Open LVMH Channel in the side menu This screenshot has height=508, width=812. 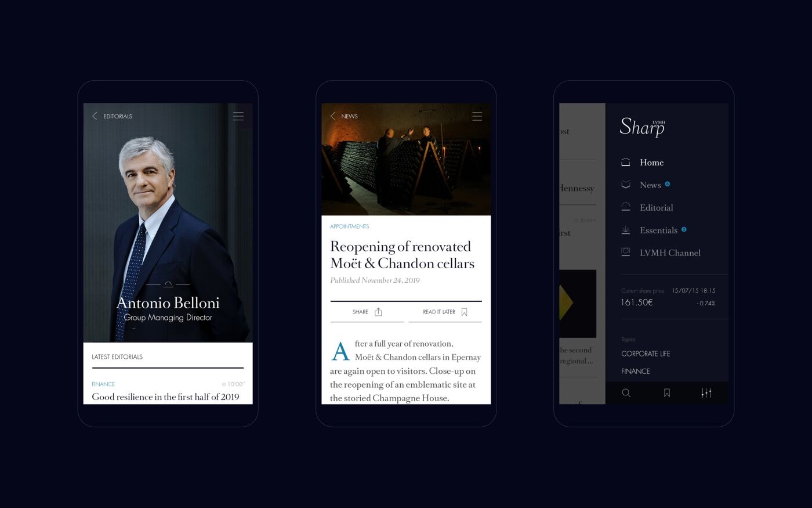[x=670, y=253]
